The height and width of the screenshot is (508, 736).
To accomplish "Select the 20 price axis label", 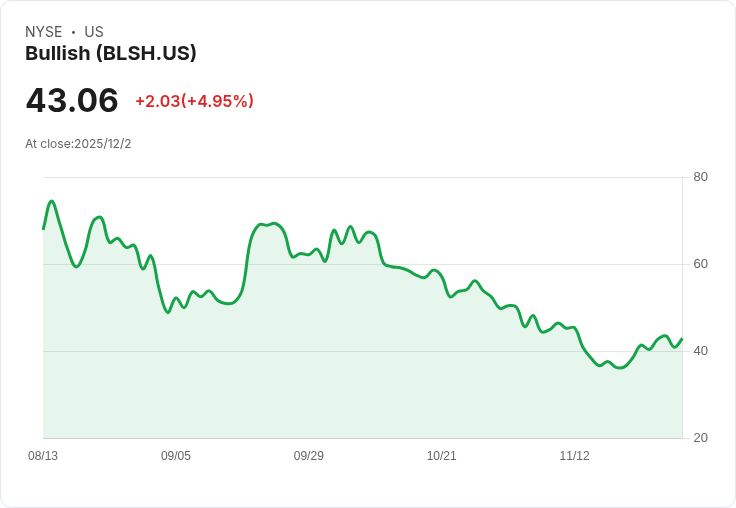I will click(x=700, y=438).
